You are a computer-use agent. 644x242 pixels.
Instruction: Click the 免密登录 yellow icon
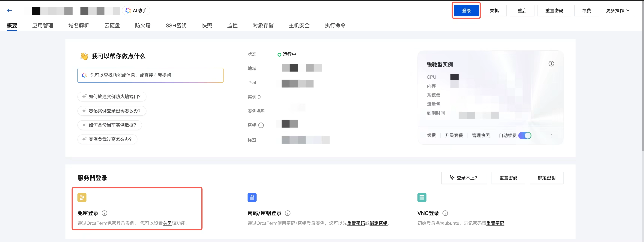(82, 197)
